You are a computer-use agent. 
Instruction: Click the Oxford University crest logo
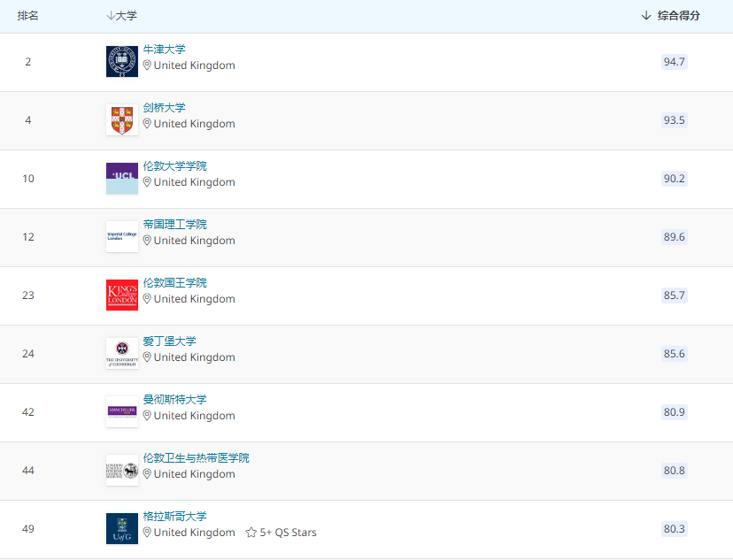coord(121,61)
